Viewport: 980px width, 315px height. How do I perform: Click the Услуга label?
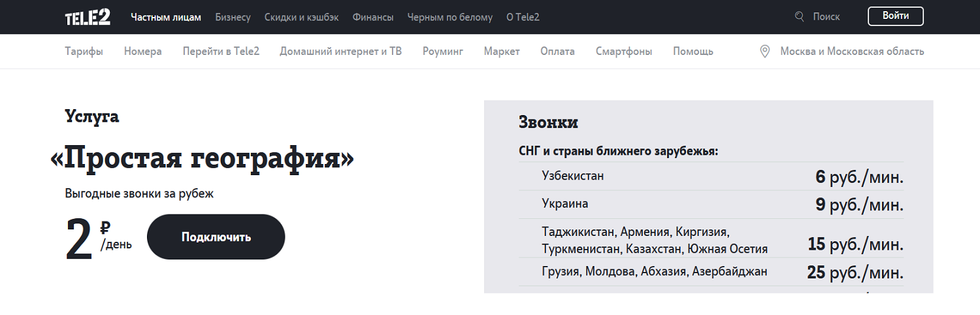coord(91,117)
